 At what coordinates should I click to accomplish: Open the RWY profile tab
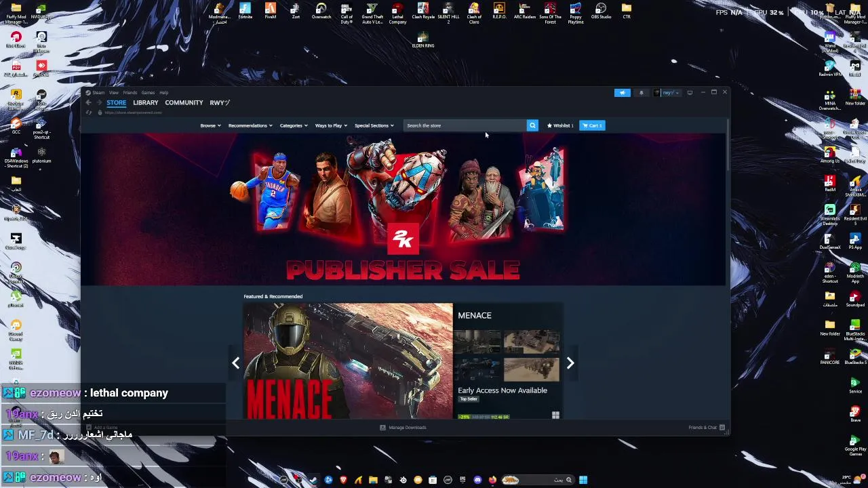click(x=220, y=103)
